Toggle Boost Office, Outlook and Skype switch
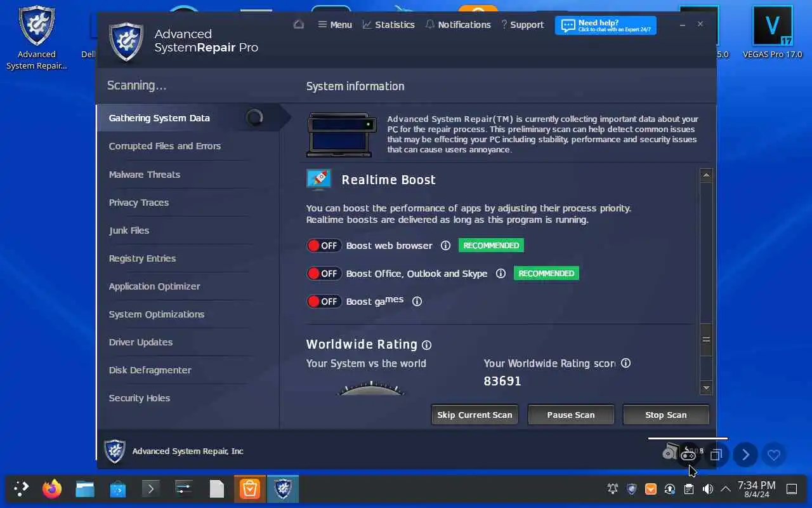This screenshot has height=508, width=812. pos(324,274)
